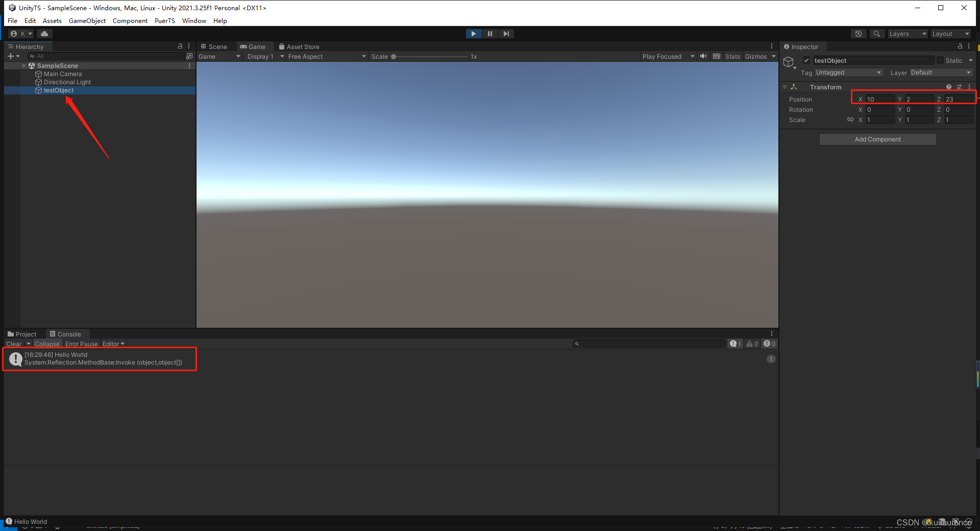
Task: Open the PuerTS menu
Action: click(x=164, y=20)
